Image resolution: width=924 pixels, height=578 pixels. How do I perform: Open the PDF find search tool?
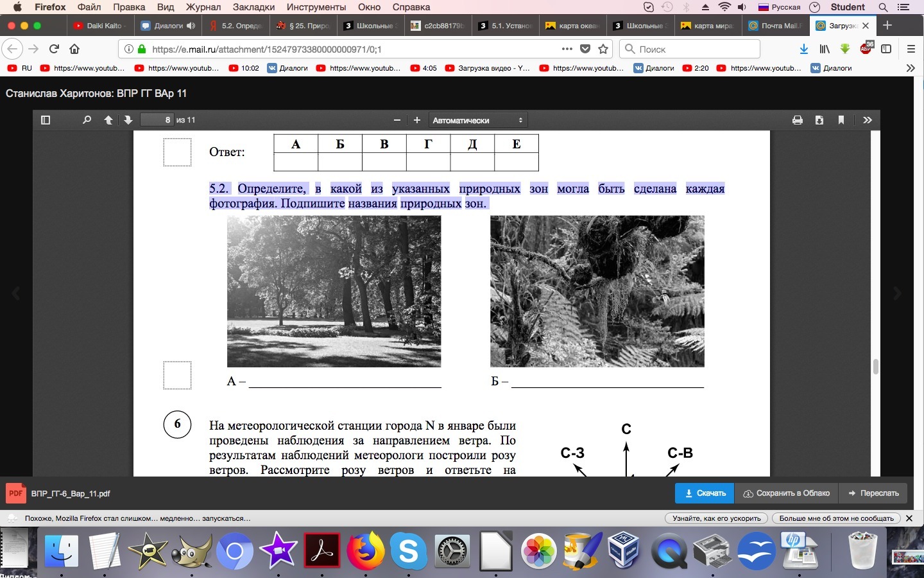(x=87, y=120)
